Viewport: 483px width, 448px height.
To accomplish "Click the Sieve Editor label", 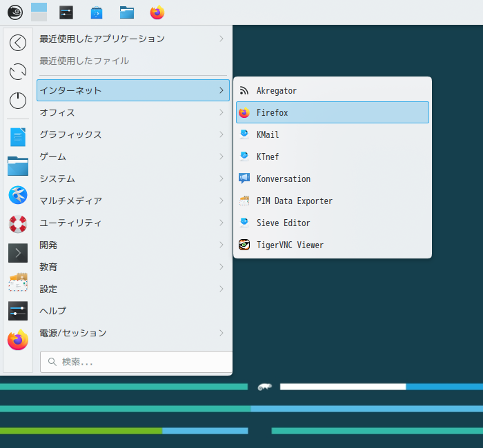I will [x=284, y=223].
